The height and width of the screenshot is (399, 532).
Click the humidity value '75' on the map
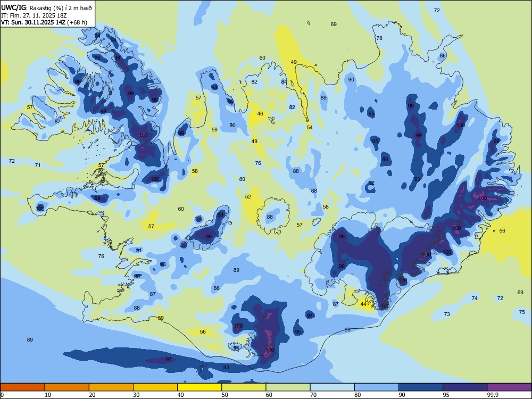pyautogui.click(x=522, y=312)
